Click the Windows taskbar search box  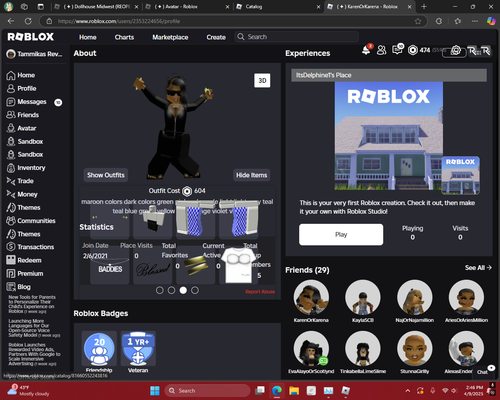(207, 391)
